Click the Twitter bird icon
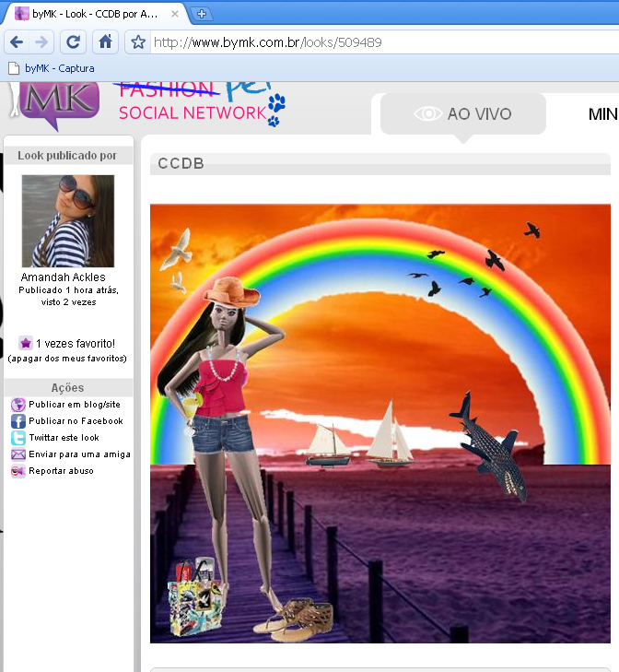The width and height of the screenshot is (619, 672). pyautogui.click(x=18, y=438)
